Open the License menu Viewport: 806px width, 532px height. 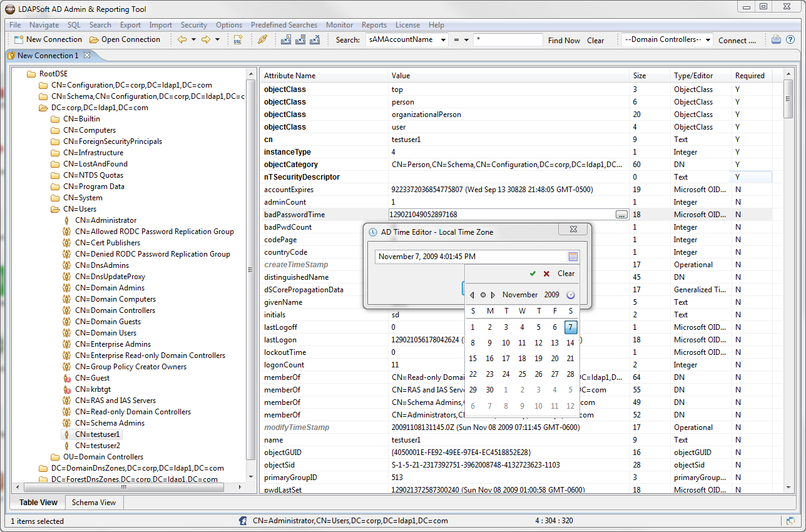coord(407,25)
